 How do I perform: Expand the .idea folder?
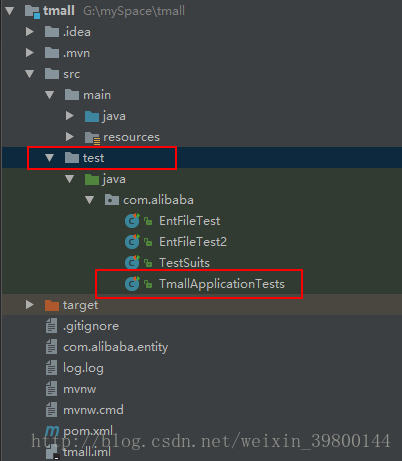click(x=30, y=32)
